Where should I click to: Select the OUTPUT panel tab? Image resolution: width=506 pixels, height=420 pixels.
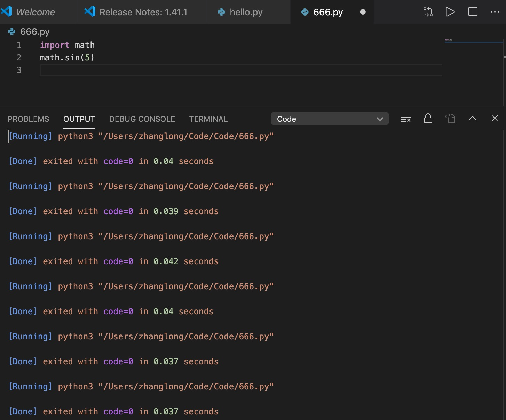[x=79, y=119]
